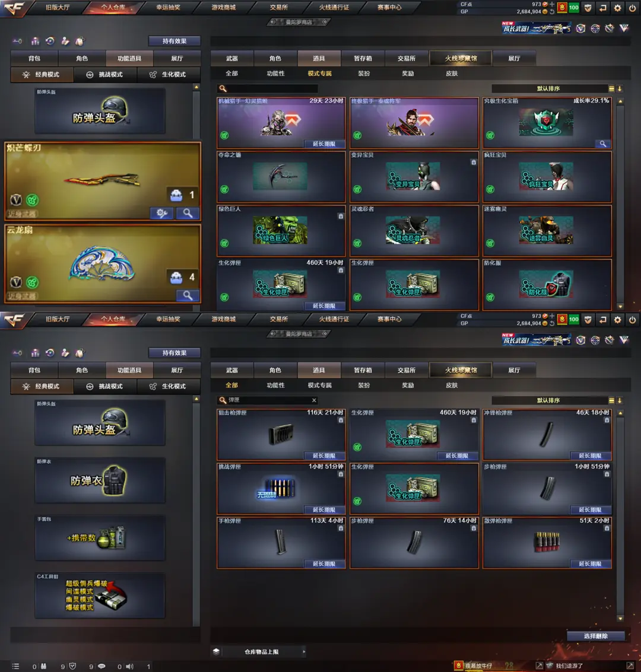Image resolution: width=641 pixels, height=672 pixels.
Task: Click the power icon in the lower screenshot's top bar
Action: coord(633,320)
